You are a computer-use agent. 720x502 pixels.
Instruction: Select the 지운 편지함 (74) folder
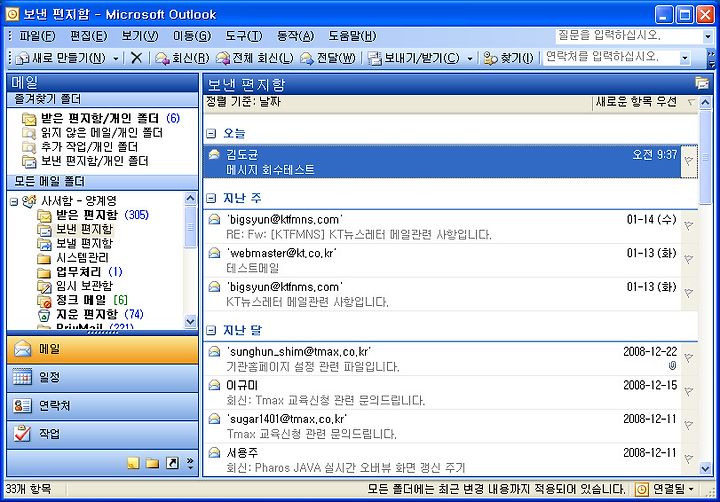coord(90,315)
